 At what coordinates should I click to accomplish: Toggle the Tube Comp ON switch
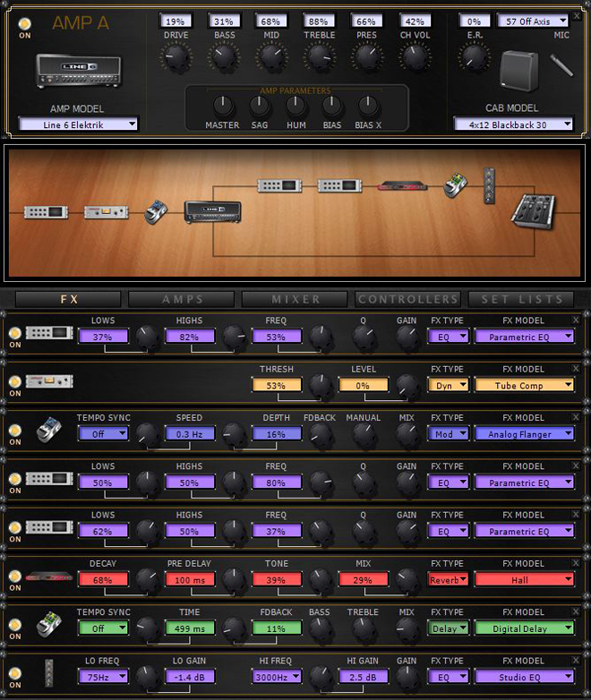pos(14,381)
